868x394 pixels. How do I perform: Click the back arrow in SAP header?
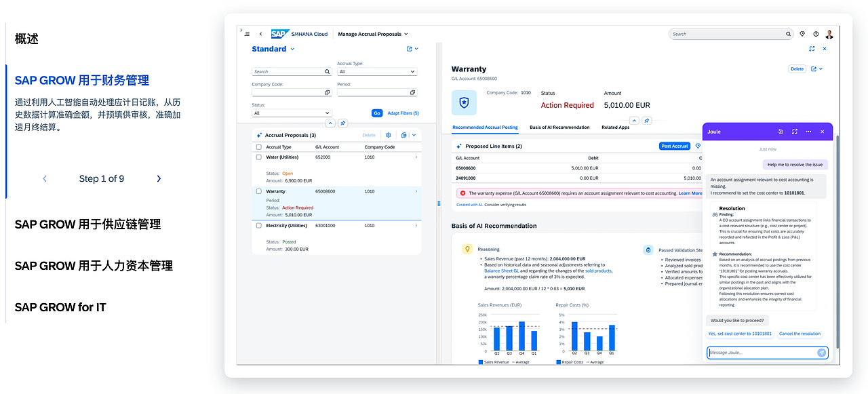point(260,34)
